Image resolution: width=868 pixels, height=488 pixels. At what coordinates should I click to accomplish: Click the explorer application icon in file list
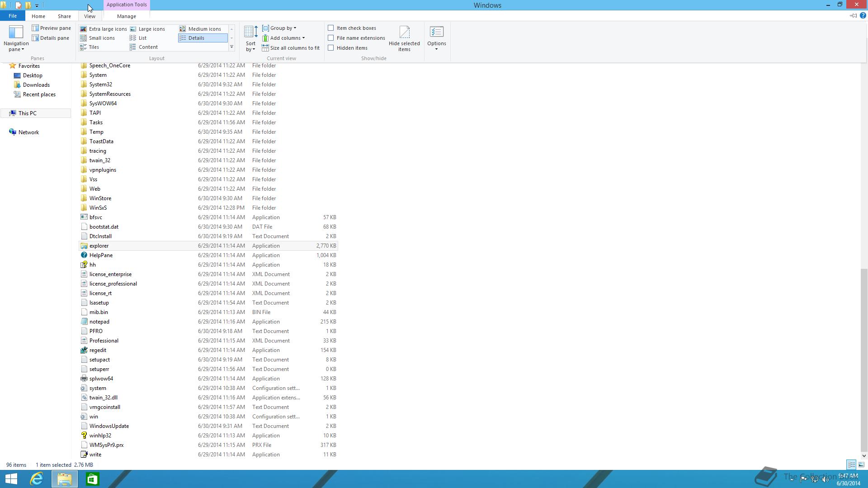(x=84, y=246)
